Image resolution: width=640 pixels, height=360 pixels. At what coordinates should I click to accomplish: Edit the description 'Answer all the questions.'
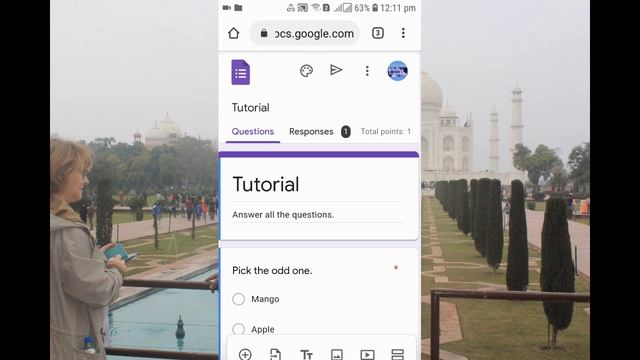coord(283,215)
